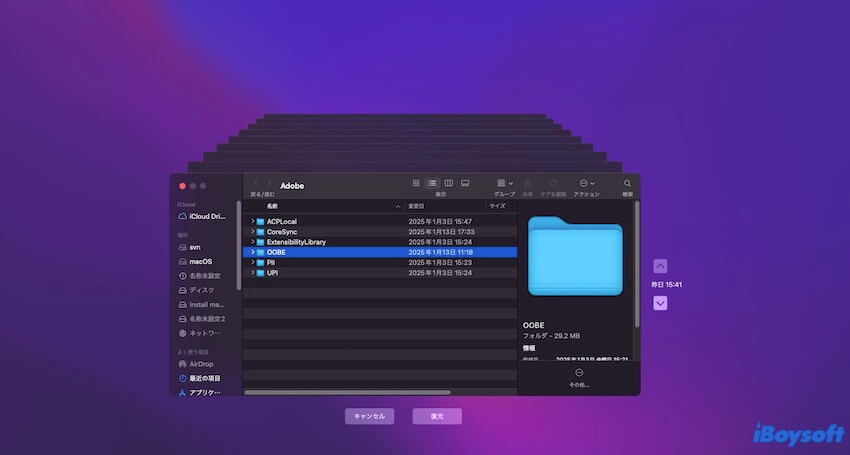This screenshot has height=455, width=850.
Task: Go back with the left arrow
Action: [256, 183]
